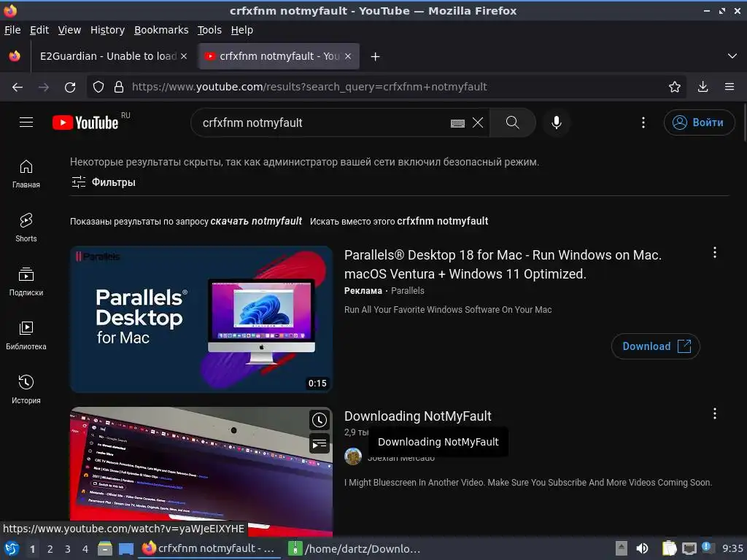This screenshot has height=560, width=747.
Task: Open Parallels Desktop 18 for Mac title
Action: coord(503,264)
